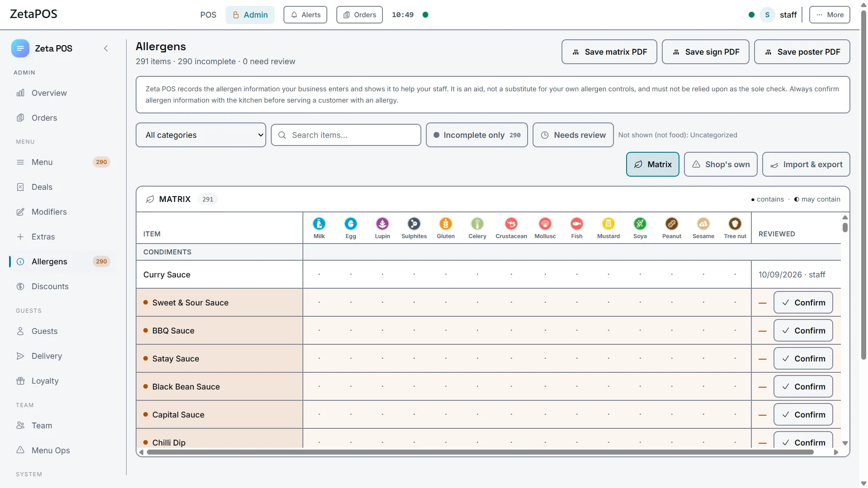This screenshot has width=868, height=488.
Task: Click the Sesame allergen icon
Action: [703, 224]
